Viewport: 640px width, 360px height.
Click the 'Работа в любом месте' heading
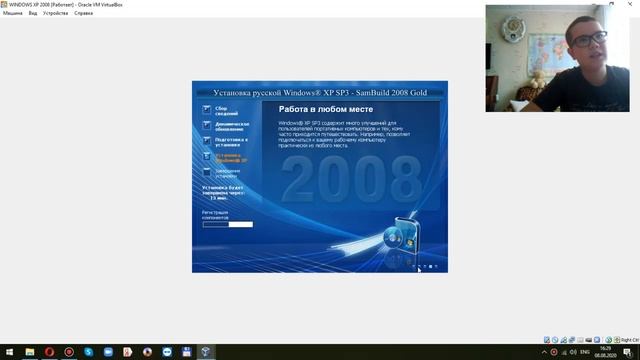tap(326, 109)
